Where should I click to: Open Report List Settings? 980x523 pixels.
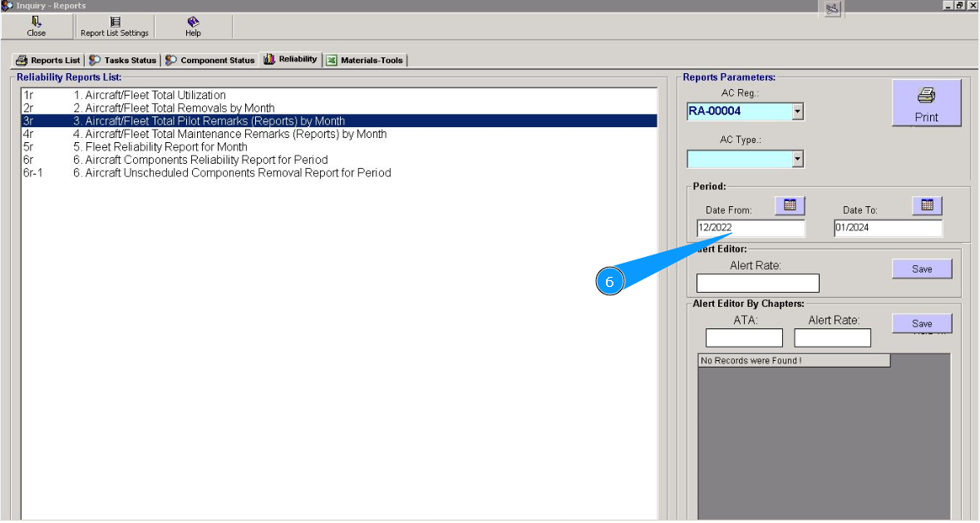coord(115,27)
